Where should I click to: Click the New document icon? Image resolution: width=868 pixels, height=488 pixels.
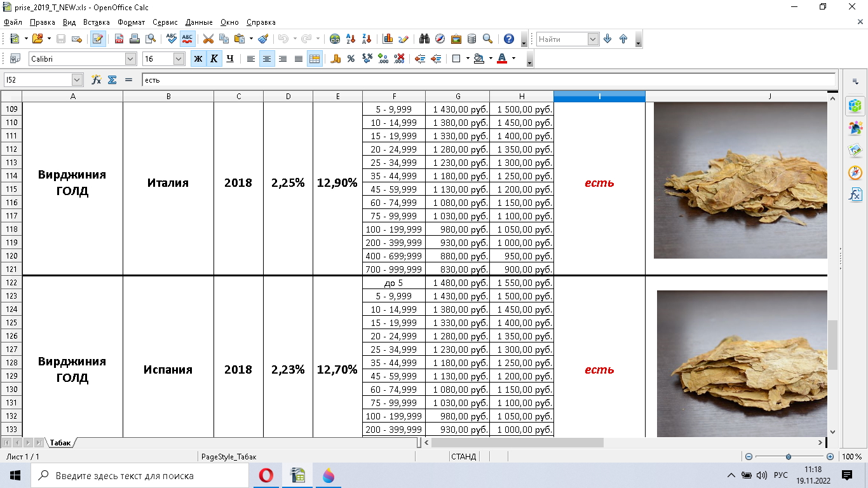point(14,39)
